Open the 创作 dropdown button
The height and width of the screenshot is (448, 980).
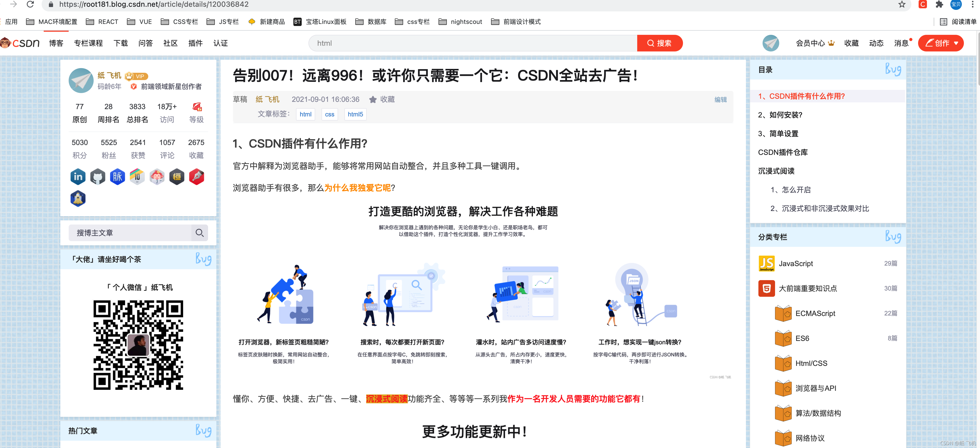tap(941, 43)
